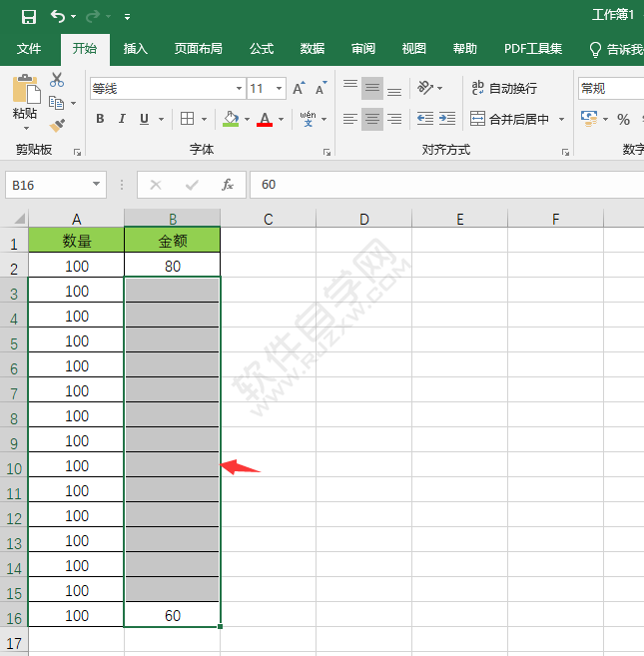This screenshot has width=644, height=656.
Task: Click the Save icon in quick access toolbar
Action: tap(28, 17)
